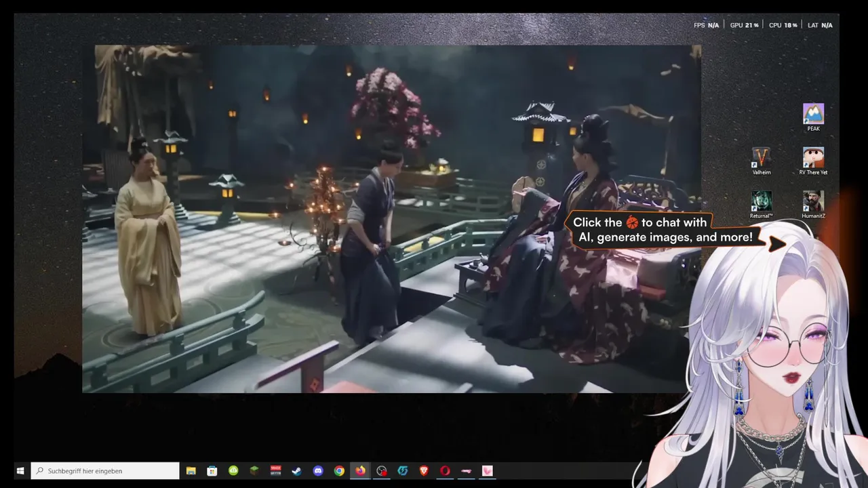Click the FPS N/A overlay readout
This screenshot has height=488, width=868.
pos(706,25)
